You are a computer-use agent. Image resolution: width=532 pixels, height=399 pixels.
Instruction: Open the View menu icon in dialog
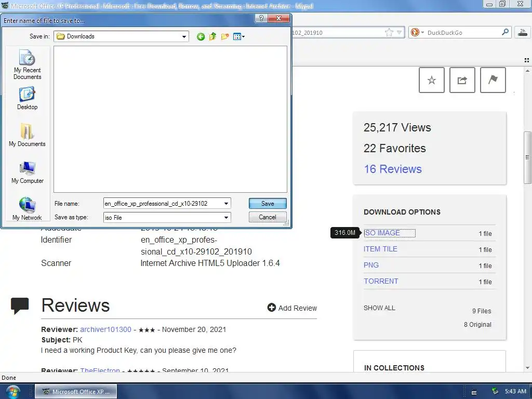(x=239, y=37)
